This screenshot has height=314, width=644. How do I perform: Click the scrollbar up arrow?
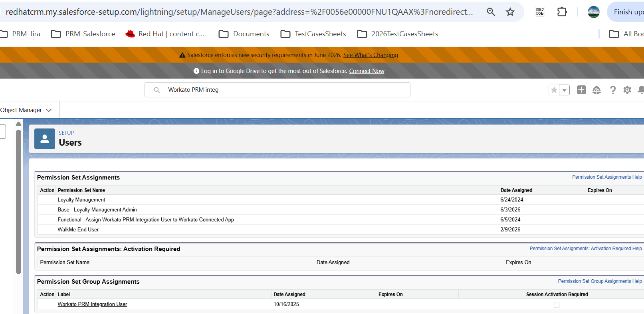[x=18, y=124]
